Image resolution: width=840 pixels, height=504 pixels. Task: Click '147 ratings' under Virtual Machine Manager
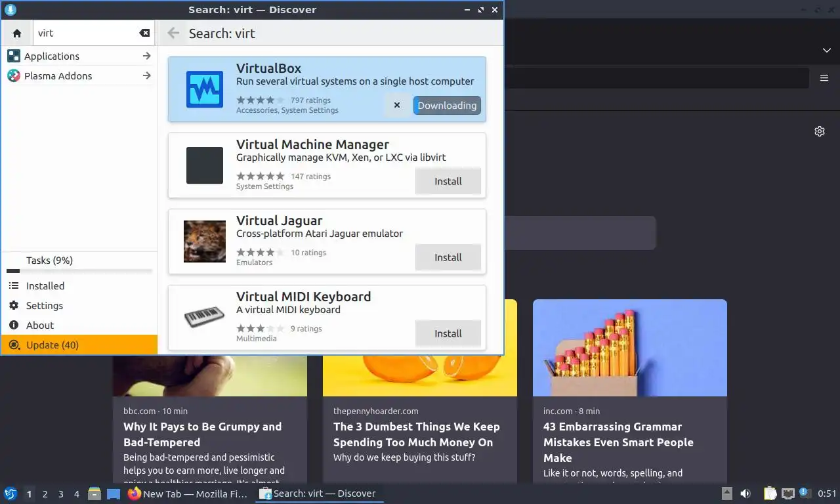310,177
